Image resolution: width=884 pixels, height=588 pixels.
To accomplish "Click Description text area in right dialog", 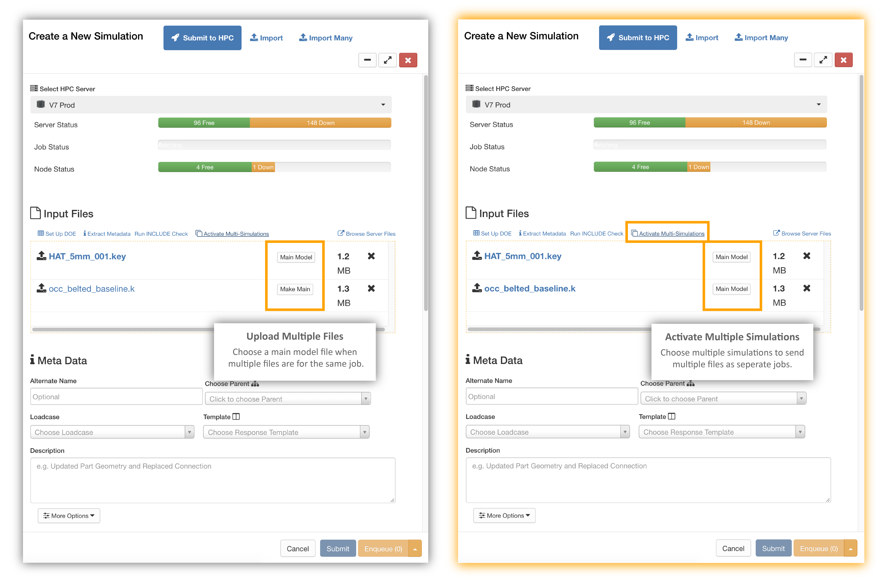I will click(x=648, y=480).
